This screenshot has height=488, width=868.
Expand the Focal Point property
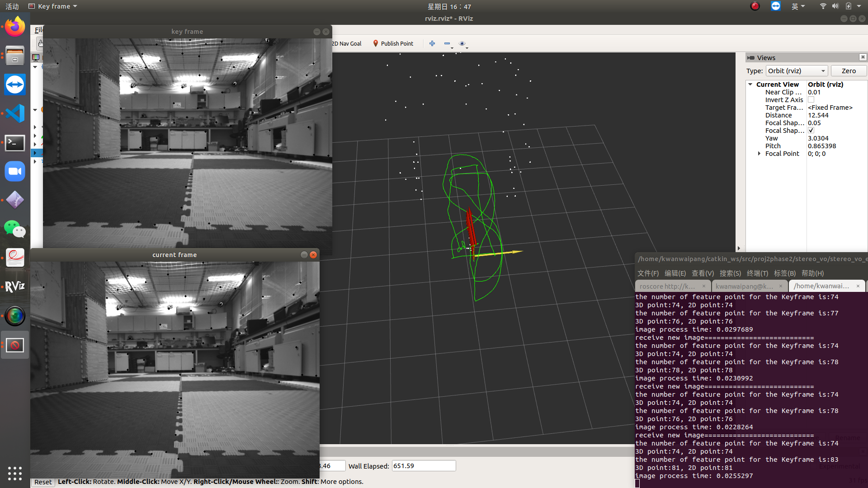tap(759, 153)
